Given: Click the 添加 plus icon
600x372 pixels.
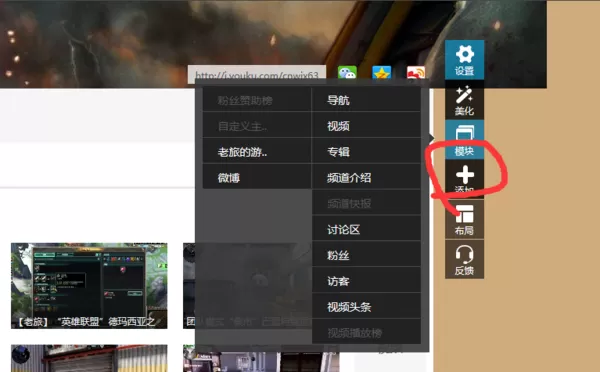Looking at the screenshot, I should click(464, 179).
